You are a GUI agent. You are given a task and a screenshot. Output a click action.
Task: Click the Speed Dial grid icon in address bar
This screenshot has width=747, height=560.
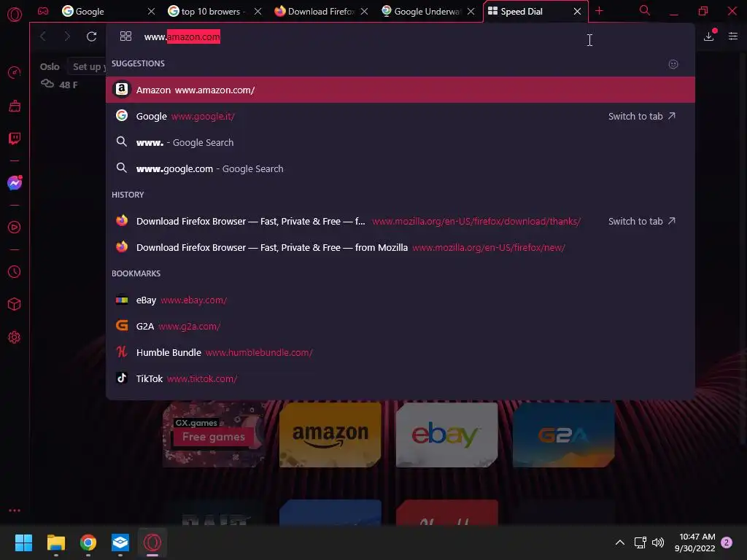125,36
